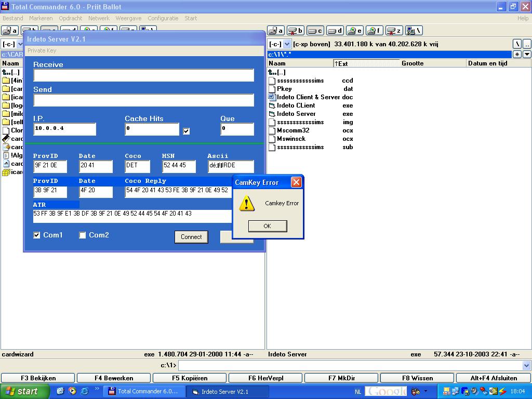Open the Windows start menu
The width and height of the screenshot is (532, 399).
point(25,391)
